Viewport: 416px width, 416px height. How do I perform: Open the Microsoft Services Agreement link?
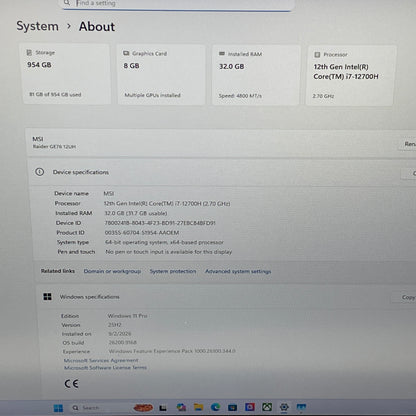(101, 360)
